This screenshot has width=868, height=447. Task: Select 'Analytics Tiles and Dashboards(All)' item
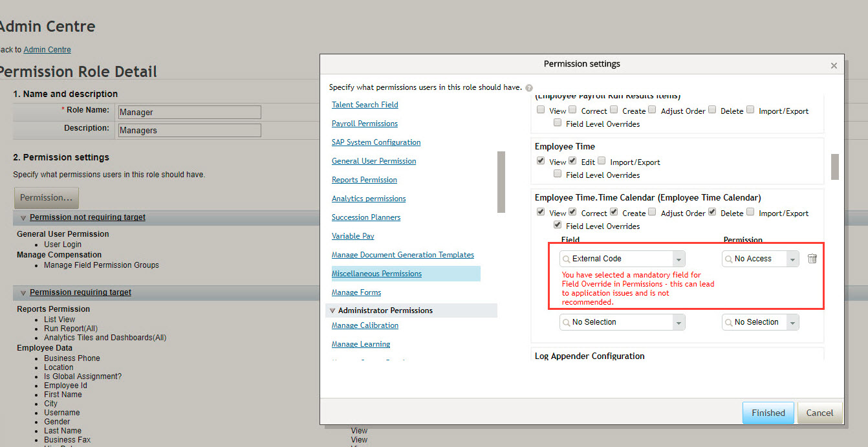(105, 338)
